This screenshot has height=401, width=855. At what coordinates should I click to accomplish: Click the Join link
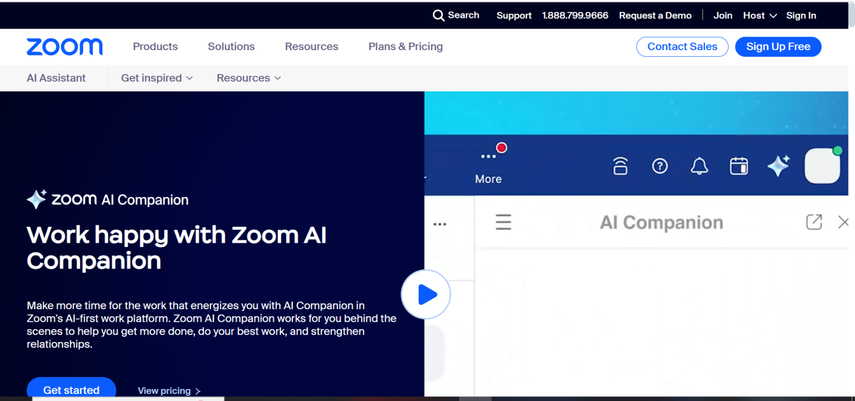[722, 15]
